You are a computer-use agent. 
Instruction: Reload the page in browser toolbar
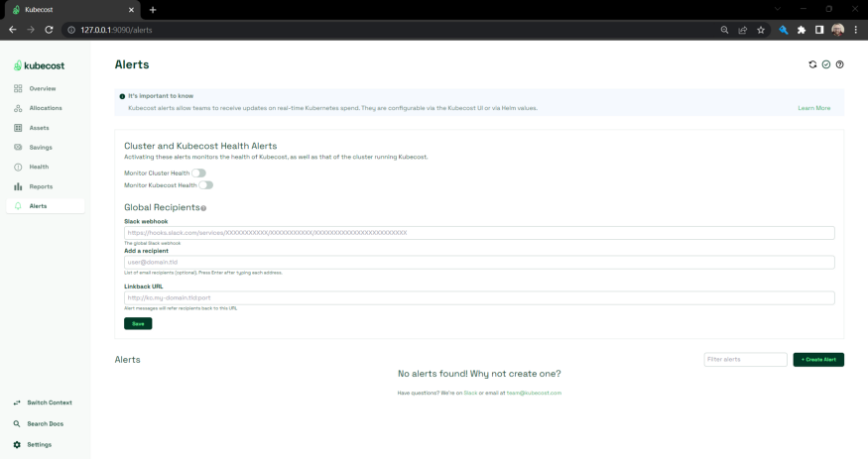pos(49,30)
